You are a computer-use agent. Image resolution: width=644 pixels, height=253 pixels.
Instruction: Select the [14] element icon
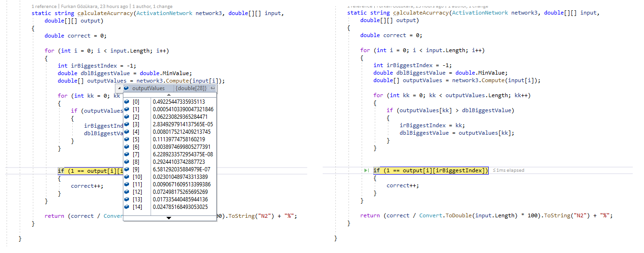pos(127,207)
